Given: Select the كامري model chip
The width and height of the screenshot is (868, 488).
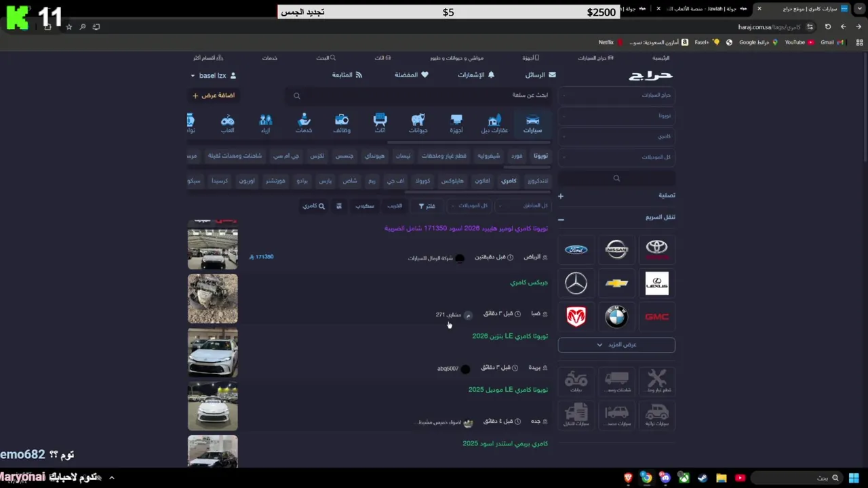Looking at the screenshot, I should pos(509,181).
